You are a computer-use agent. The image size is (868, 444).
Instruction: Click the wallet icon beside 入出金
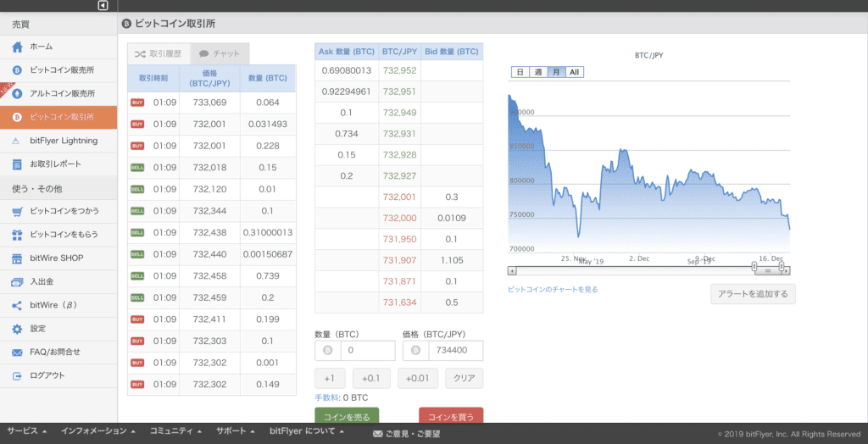coord(17,282)
